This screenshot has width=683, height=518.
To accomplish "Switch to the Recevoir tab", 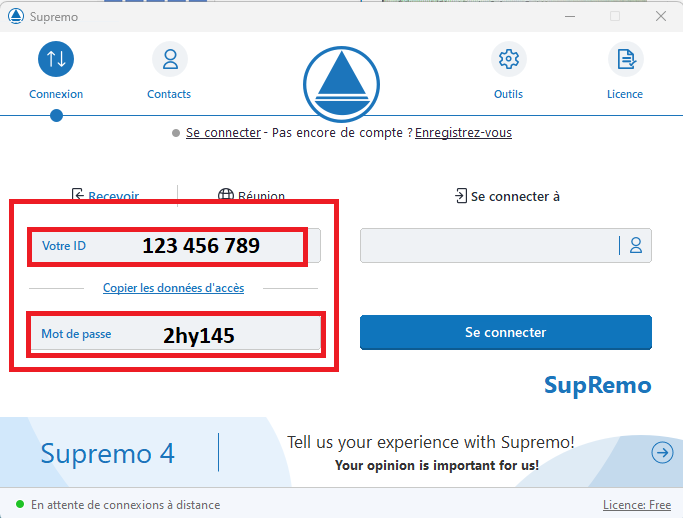I will point(105,196).
